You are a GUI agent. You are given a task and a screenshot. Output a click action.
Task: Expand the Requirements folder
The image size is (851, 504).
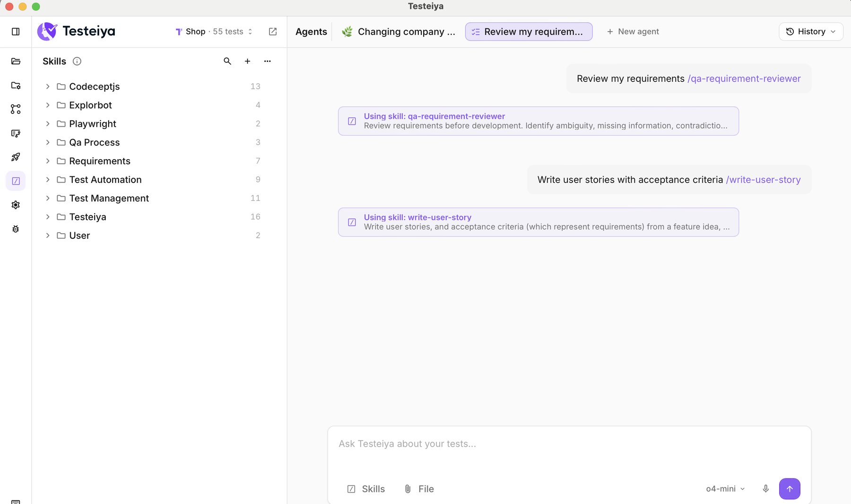[x=48, y=161]
